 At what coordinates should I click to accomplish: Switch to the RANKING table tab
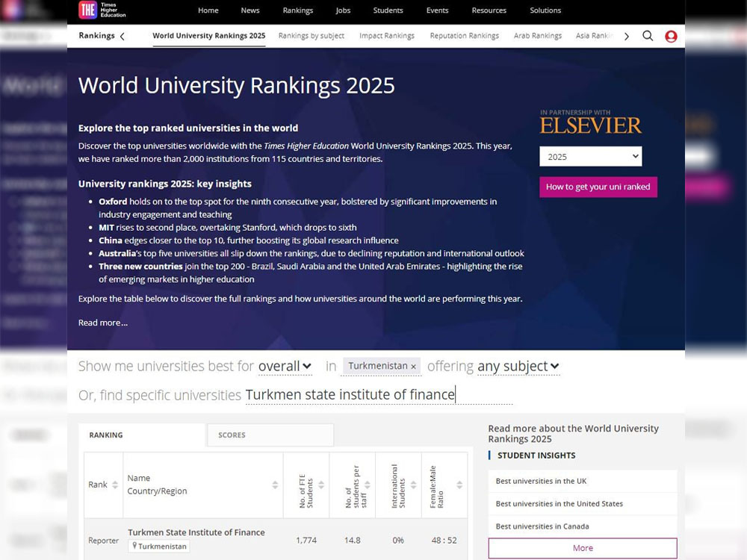click(x=142, y=435)
